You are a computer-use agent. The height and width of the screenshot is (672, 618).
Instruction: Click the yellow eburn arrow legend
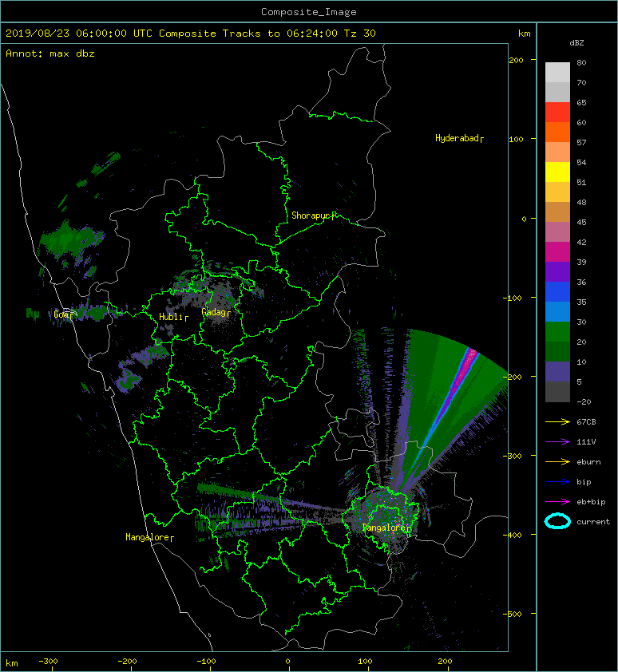557,461
